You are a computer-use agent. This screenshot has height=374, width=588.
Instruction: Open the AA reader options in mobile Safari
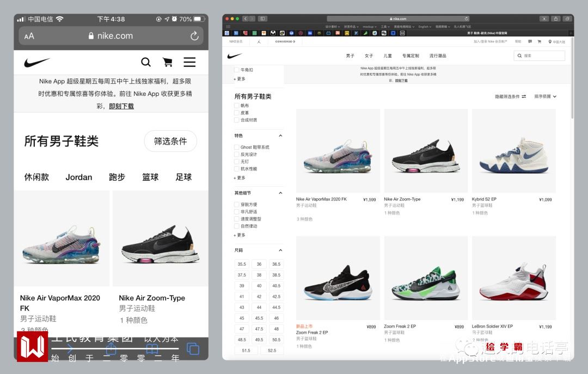pyautogui.click(x=29, y=36)
